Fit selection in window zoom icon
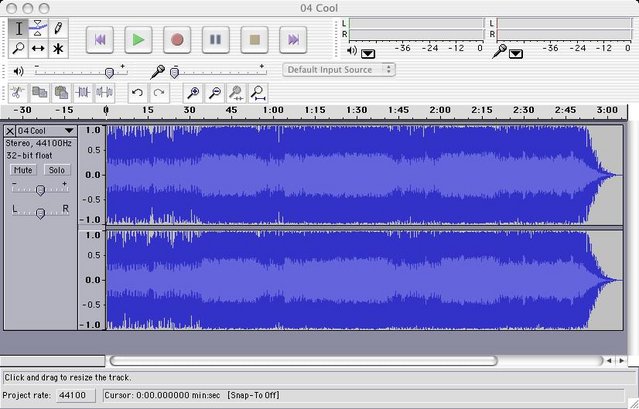This screenshot has height=409, width=639. pos(236,93)
